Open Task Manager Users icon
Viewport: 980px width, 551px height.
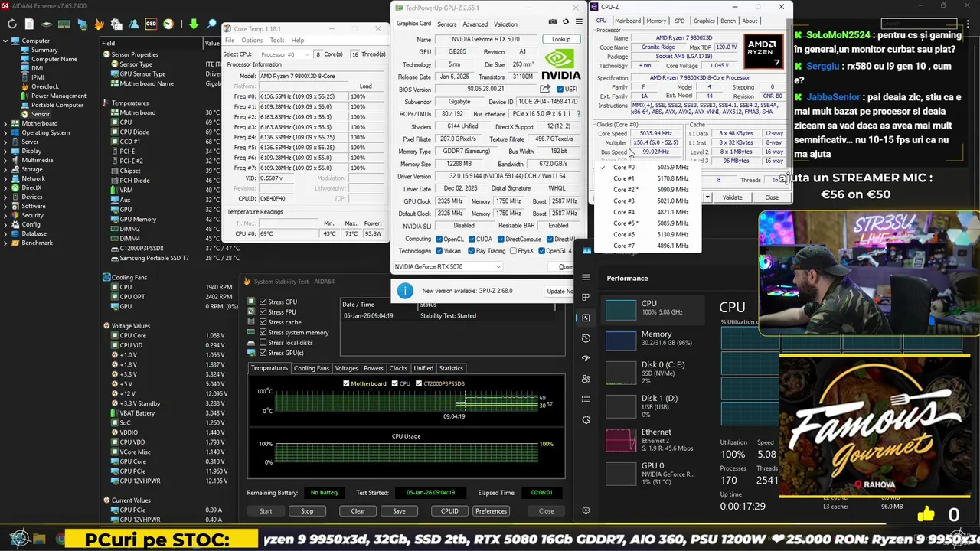(x=586, y=379)
